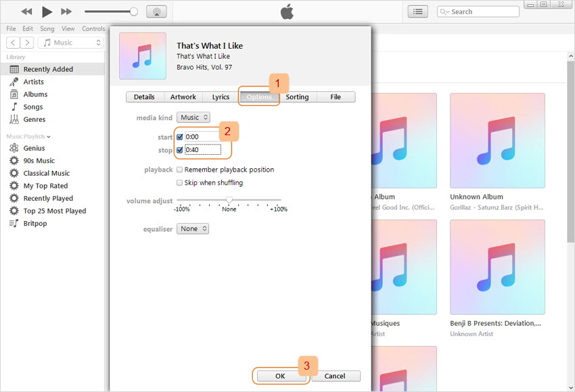
Task: Click the 90s Music gear icon
Action: [x=14, y=160]
